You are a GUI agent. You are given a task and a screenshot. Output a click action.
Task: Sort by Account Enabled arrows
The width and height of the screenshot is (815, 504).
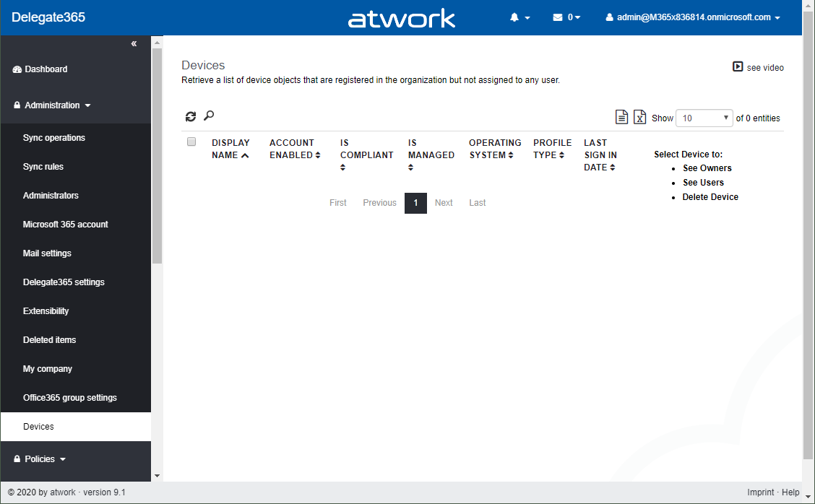tap(318, 155)
